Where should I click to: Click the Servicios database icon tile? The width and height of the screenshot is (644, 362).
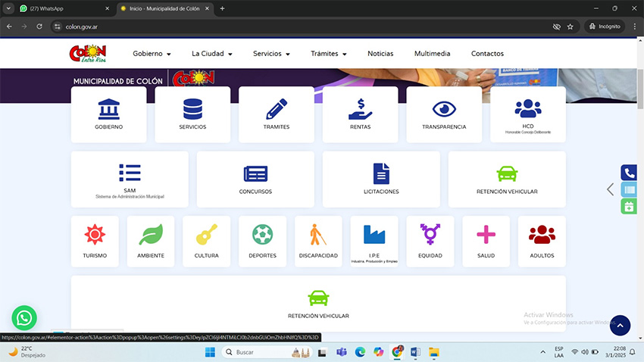192,114
